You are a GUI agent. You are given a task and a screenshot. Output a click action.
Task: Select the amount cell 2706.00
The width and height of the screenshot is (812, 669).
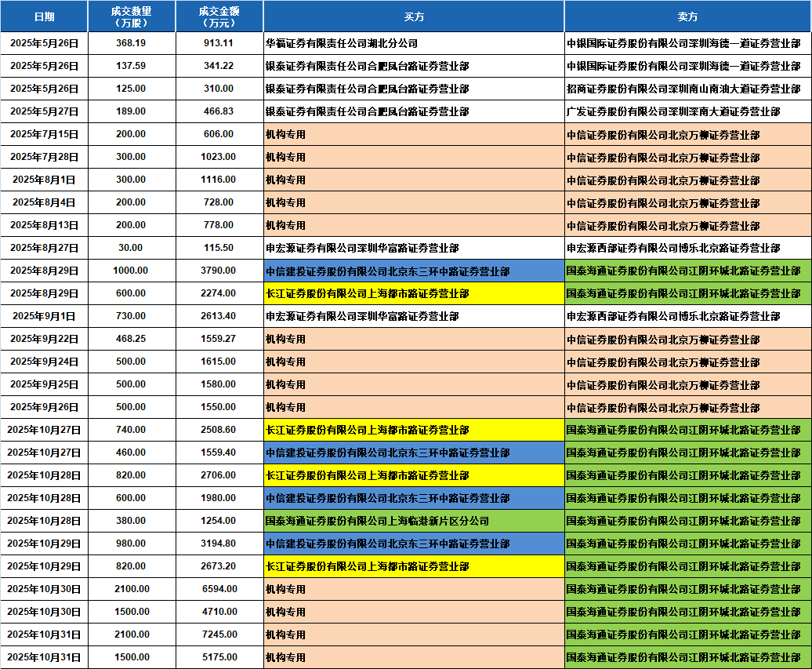(219, 475)
